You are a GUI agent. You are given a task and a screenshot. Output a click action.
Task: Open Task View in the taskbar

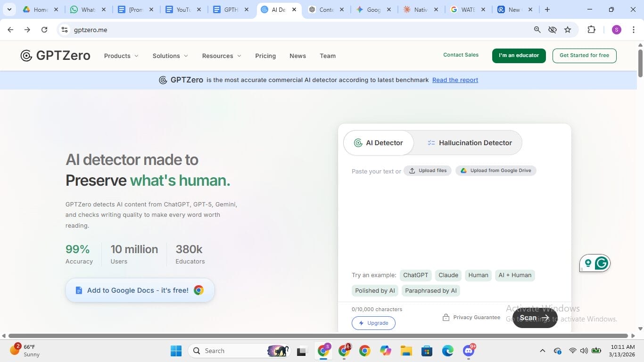click(302, 351)
